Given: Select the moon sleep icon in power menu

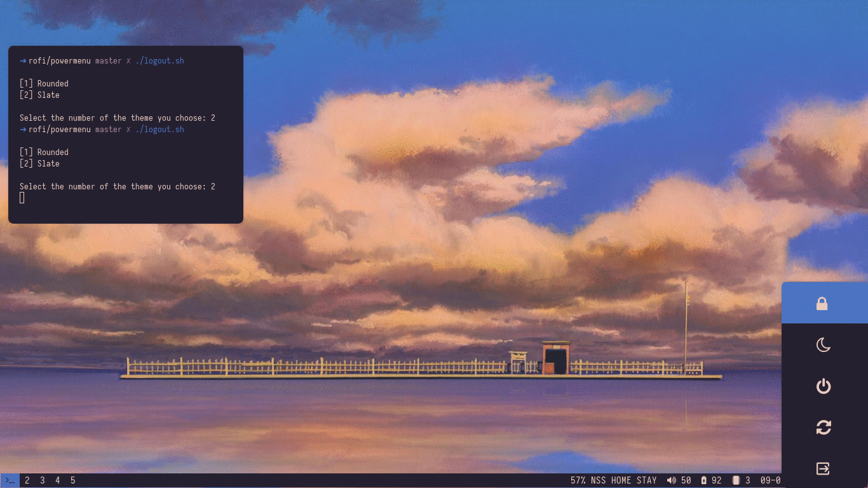Looking at the screenshot, I should pyautogui.click(x=823, y=345).
